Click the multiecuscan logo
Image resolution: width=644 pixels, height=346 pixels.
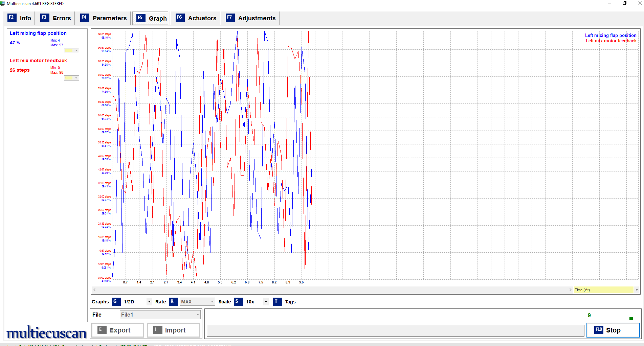[x=46, y=332]
